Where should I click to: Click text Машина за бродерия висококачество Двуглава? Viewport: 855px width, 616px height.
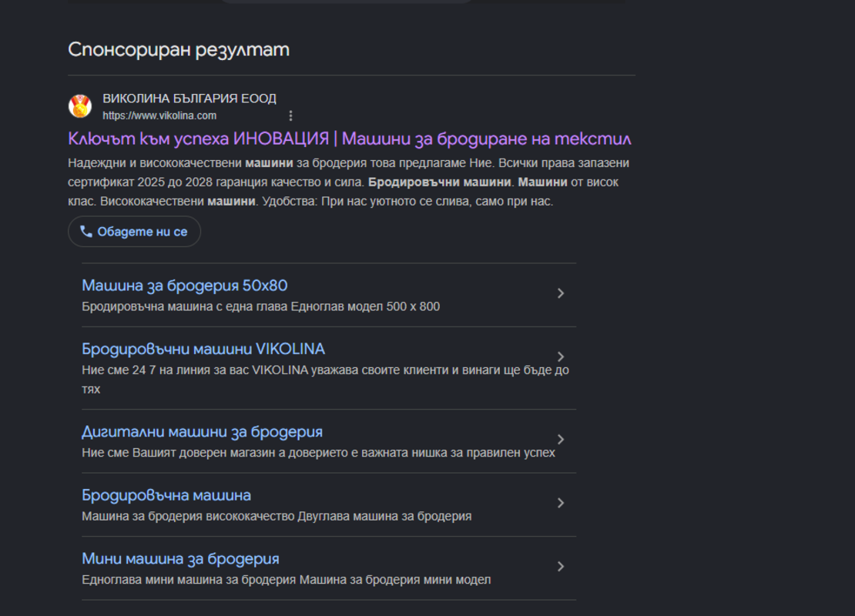277,516
